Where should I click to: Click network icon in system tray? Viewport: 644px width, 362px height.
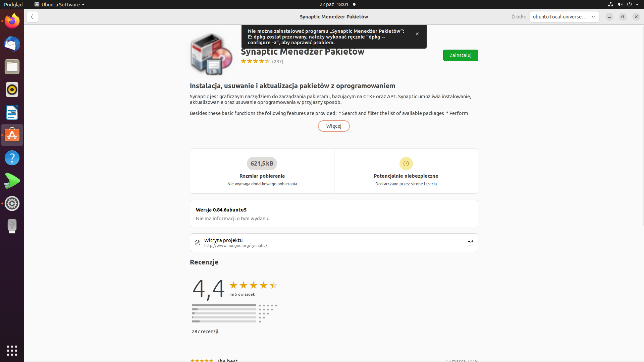(x=610, y=4)
